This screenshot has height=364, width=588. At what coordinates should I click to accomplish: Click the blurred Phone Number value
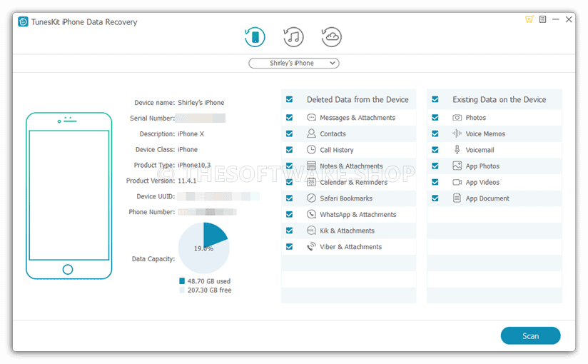click(x=207, y=212)
